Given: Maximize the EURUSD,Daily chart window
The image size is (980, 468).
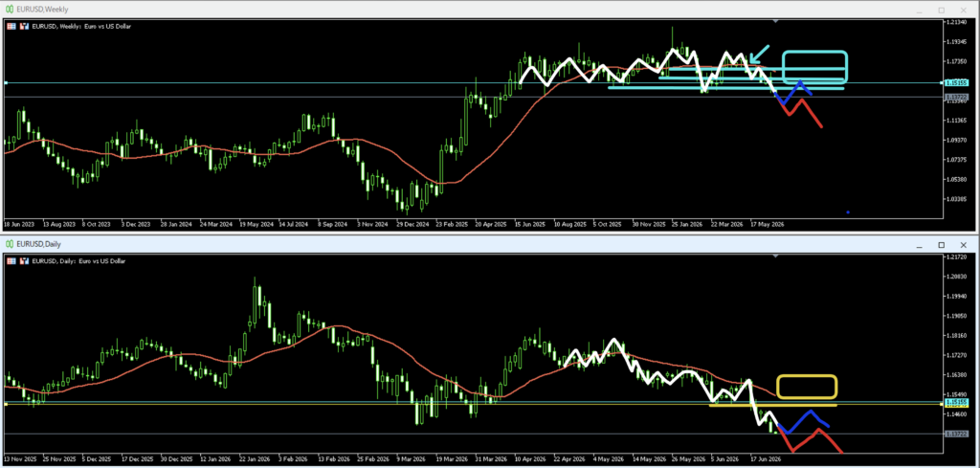Looking at the screenshot, I should [x=942, y=245].
